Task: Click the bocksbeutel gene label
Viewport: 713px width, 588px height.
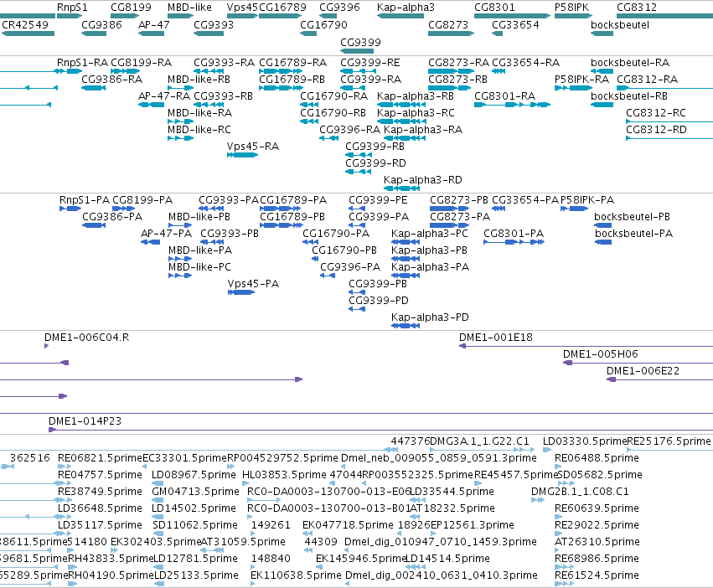Action: click(x=620, y=24)
